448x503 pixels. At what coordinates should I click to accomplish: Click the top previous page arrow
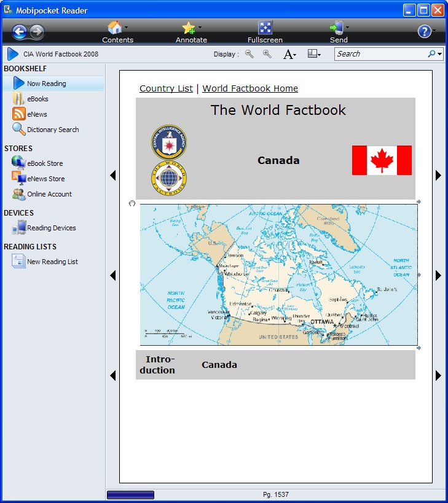[x=113, y=176]
